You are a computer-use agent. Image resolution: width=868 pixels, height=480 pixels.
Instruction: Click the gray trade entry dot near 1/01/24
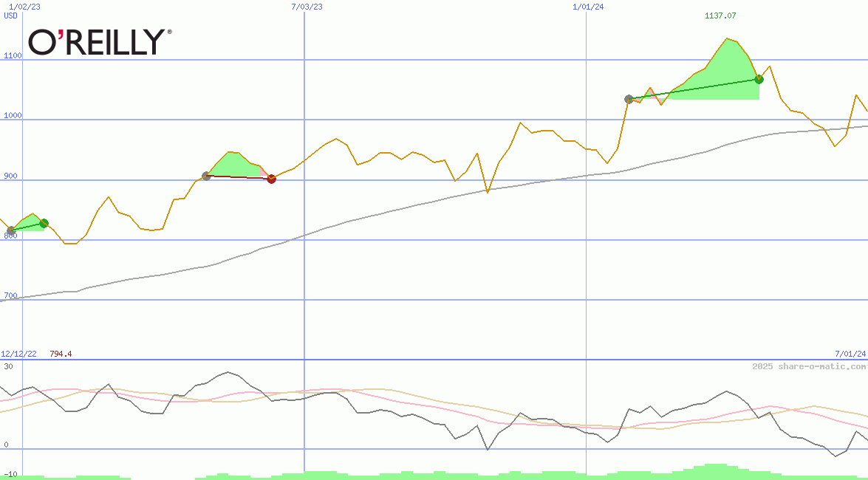tap(627, 97)
